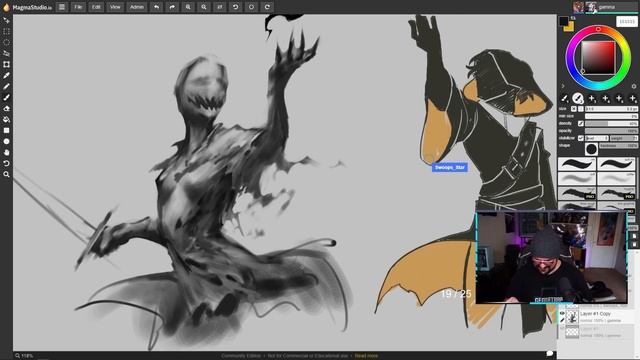Select the Eraser tool
This screenshot has width=640, height=360.
[x=6, y=109]
